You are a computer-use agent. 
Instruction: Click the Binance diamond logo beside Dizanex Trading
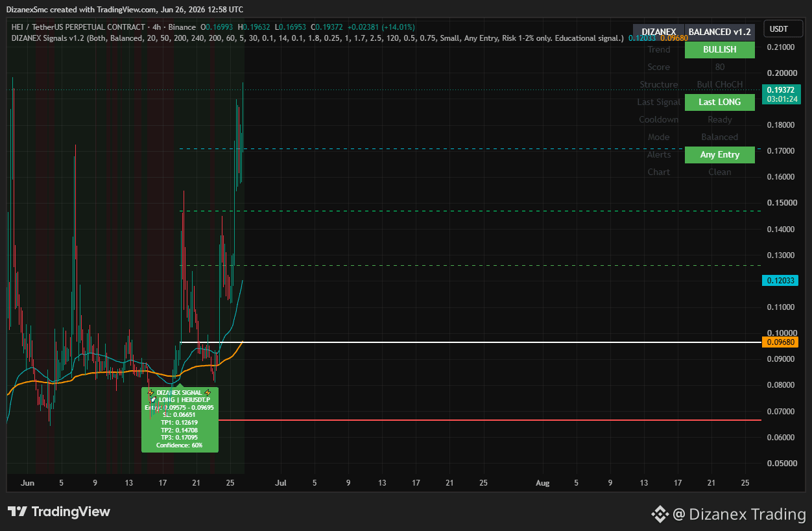(660, 514)
